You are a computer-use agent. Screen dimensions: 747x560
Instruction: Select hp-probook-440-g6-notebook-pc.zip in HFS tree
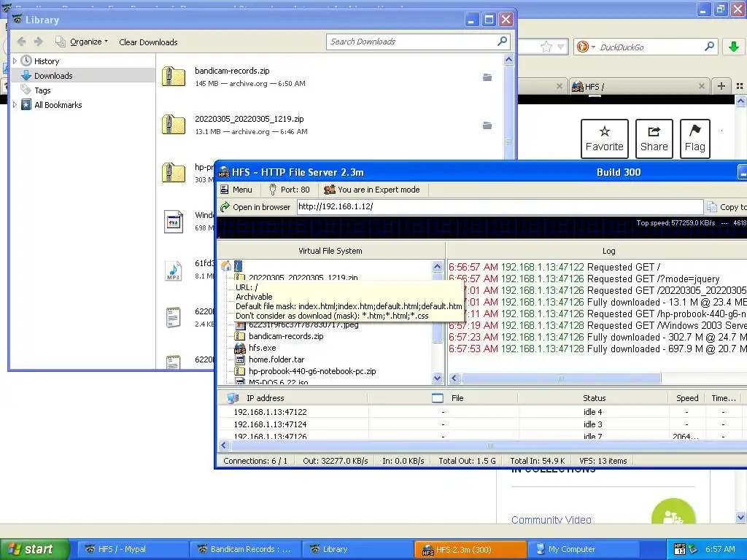coord(312,371)
